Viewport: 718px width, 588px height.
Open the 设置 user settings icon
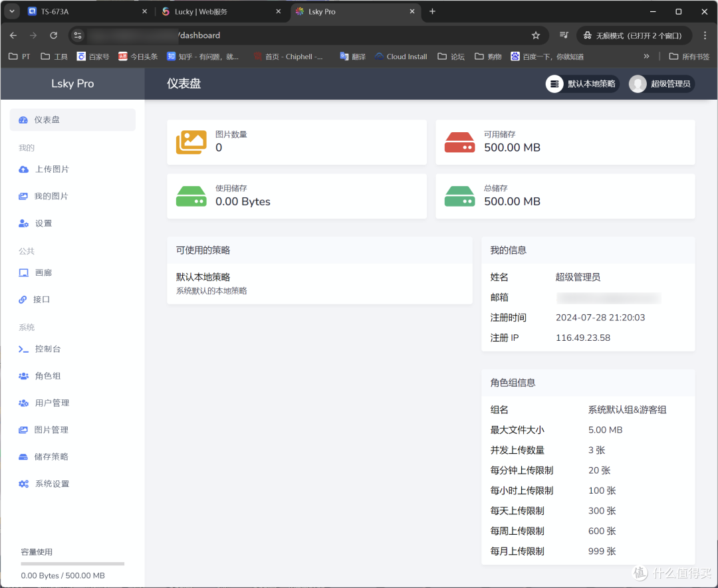(23, 223)
